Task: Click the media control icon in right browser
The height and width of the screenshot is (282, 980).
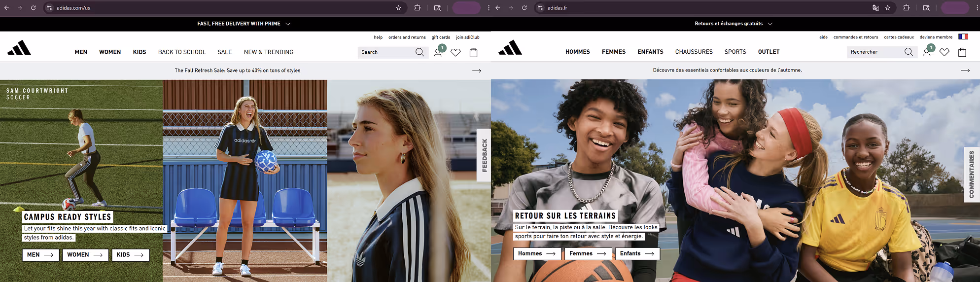Action: (926, 8)
